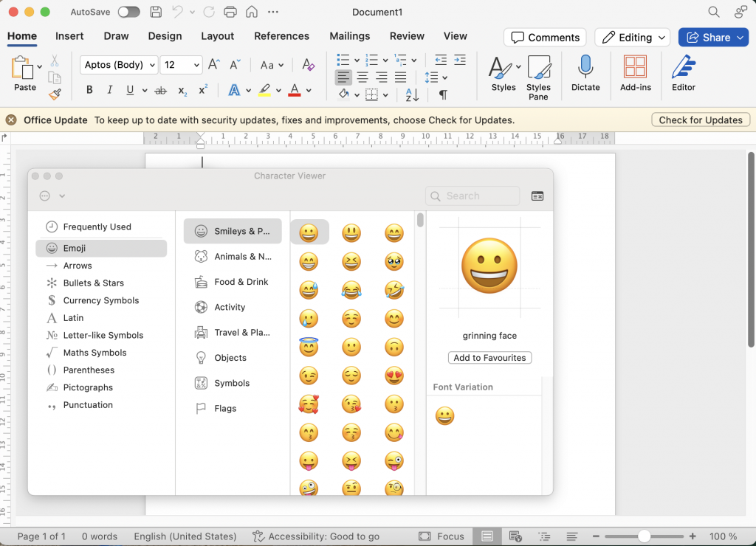Image resolution: width=756 pixels, height=546 pixels.
Task: Switch to the Insert tab
Action: click(x=69, y=36)
